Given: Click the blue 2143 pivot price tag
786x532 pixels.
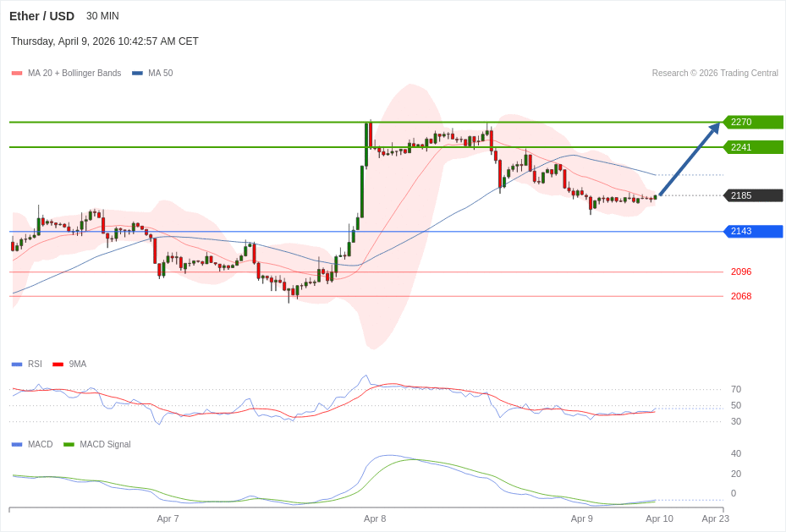Looking at the screenshot, I should point(752,231).
